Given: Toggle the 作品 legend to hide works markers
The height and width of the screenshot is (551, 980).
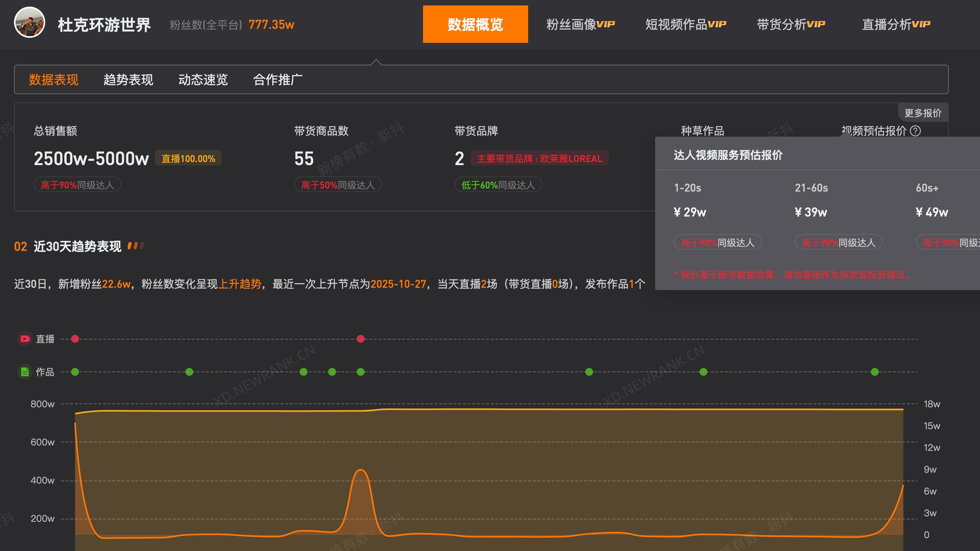Looking at the screenshot, I should coord(46,372).
